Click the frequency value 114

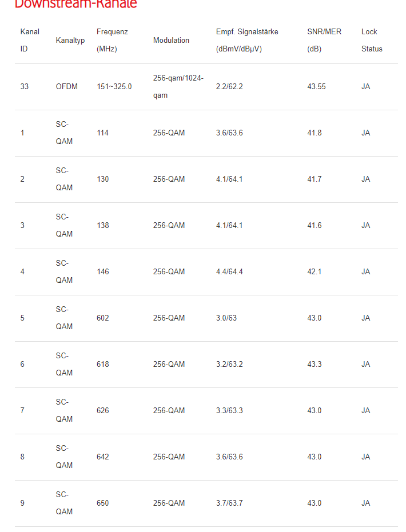point(103,133)
